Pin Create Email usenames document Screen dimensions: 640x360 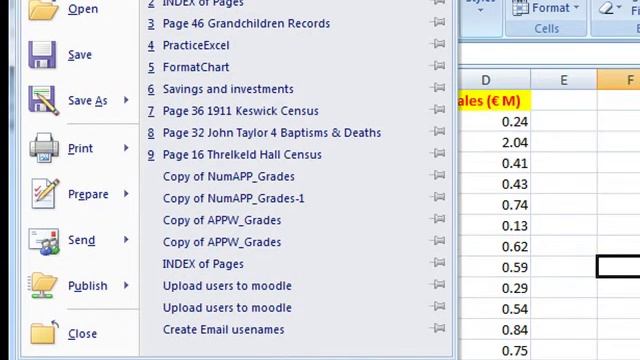click(x=438, y=328)
